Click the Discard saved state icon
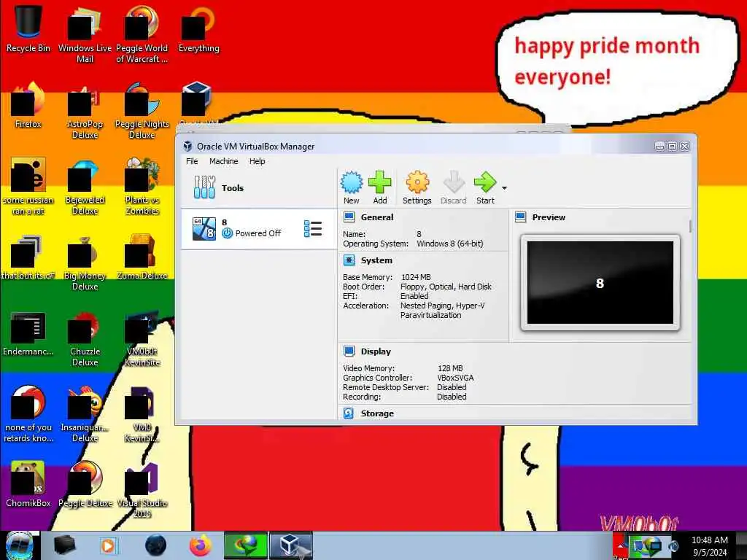The height and width of the screenshot is (560, 747). point(453,187)
